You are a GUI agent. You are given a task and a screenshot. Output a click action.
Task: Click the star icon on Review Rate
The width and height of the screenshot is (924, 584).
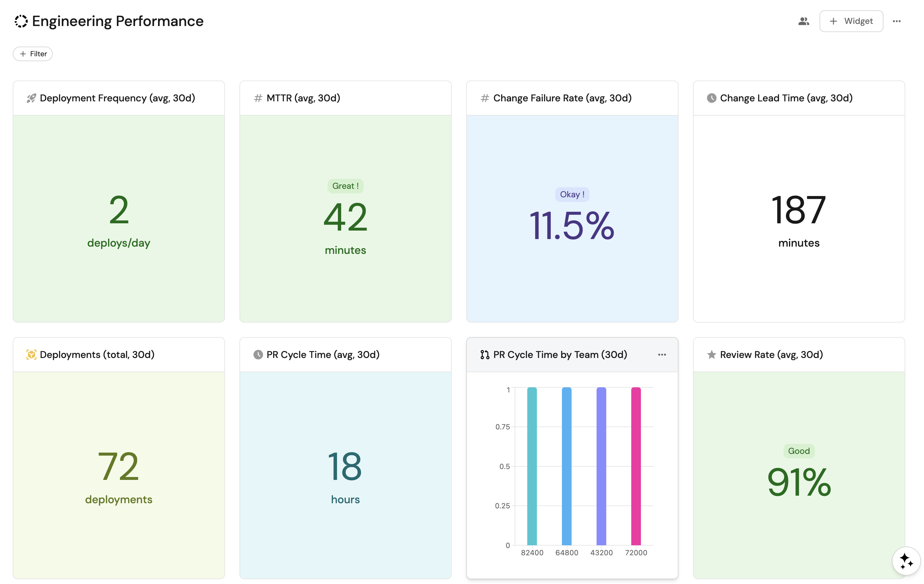pyautogui.click(x=711, y=355)
